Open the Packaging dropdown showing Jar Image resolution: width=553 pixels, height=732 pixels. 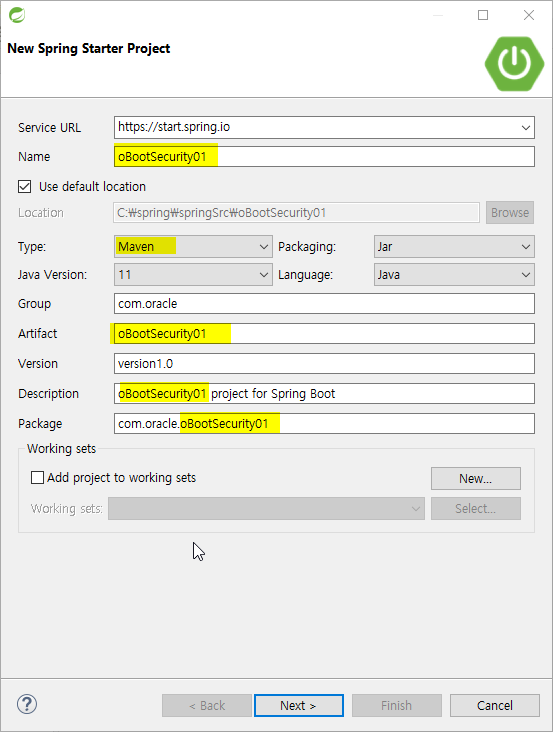(454, 246)
